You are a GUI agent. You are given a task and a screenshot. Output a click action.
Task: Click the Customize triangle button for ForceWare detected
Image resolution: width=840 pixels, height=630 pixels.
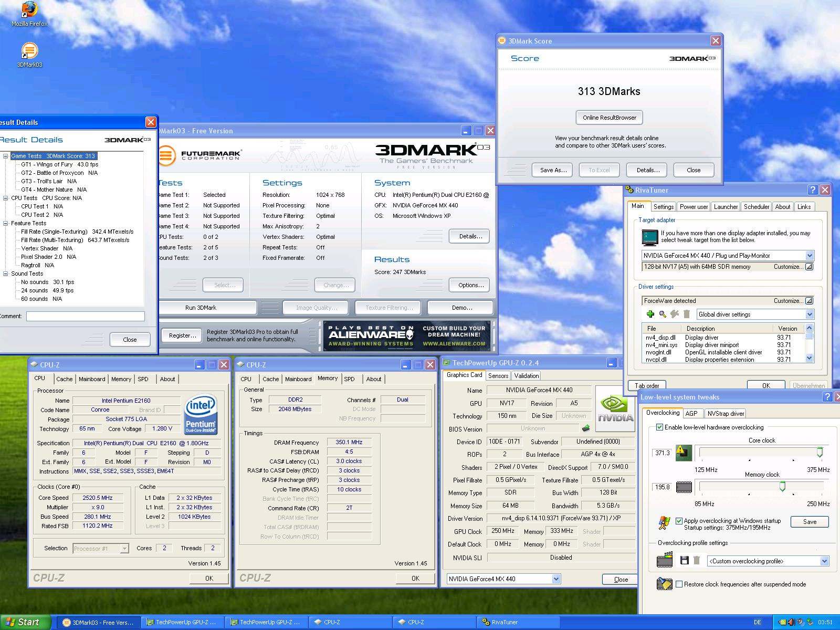pyautogui.click(x=809, y=301)
